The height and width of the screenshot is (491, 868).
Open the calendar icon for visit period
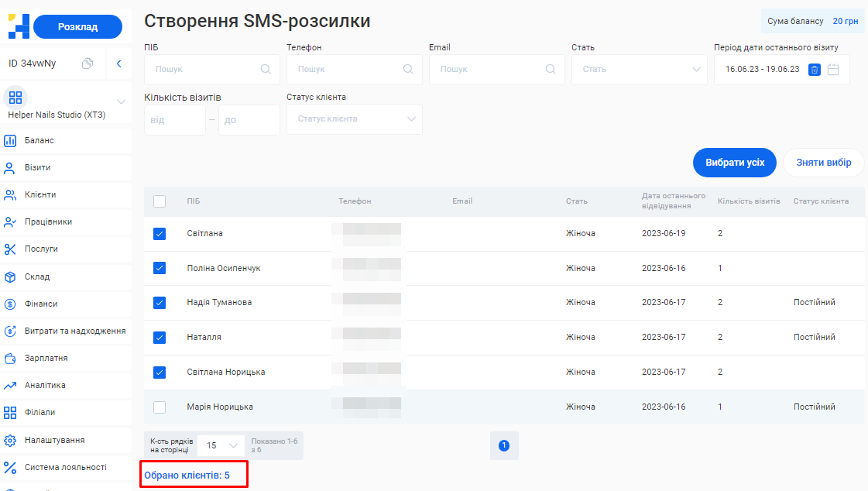point(833,70)
